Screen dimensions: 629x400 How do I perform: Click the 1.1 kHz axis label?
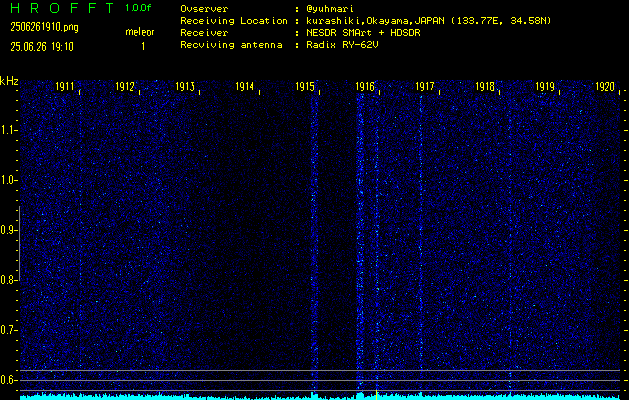point(8,130)
